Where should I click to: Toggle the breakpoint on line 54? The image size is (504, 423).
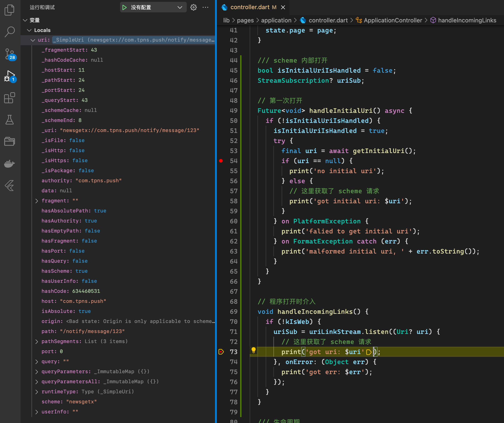(x=221, y=161)
